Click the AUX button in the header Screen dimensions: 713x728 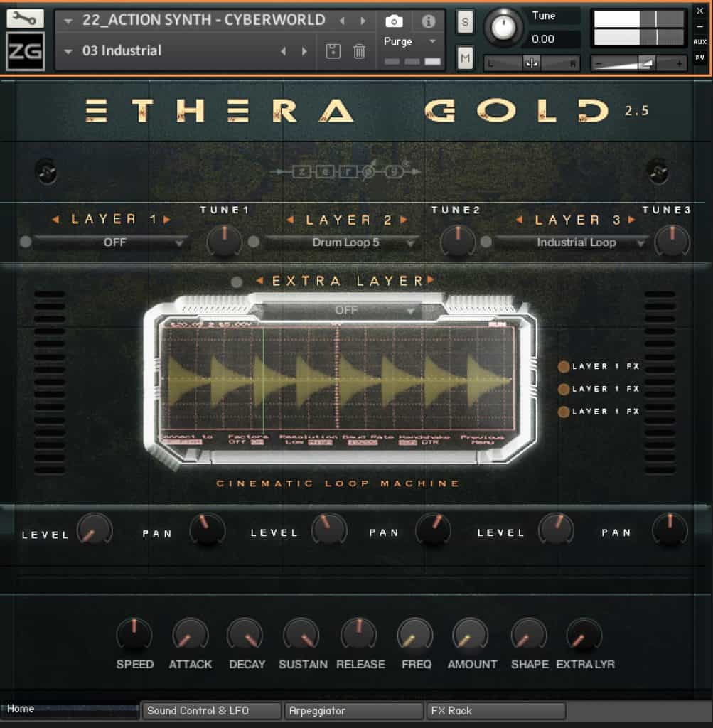tap(700, 42)
